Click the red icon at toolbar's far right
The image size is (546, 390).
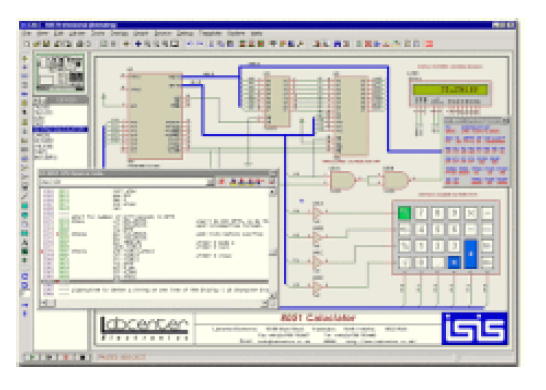(x=429, y=44)
